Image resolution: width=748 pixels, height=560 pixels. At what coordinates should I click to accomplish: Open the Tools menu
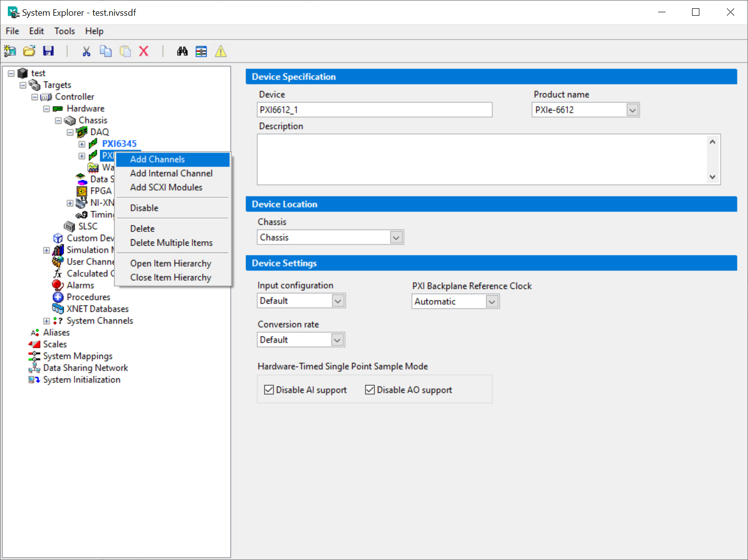pyautogui.click(x=64, y=31)
